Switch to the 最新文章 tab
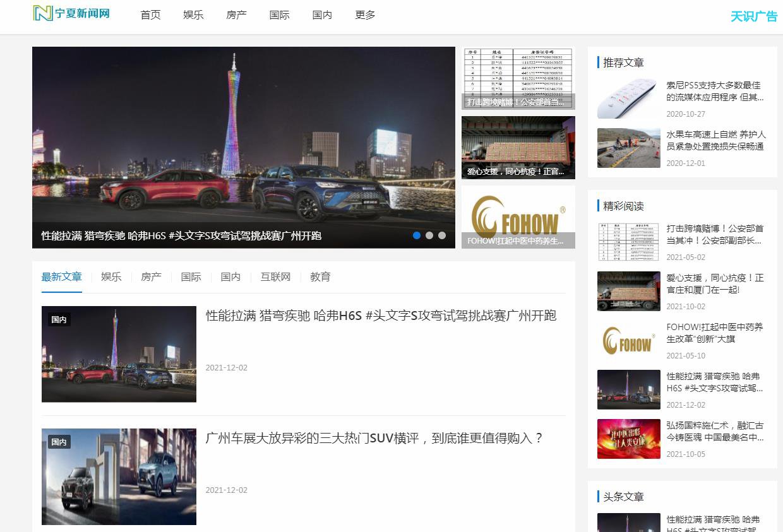The image size is (783, 532). (62, 276)
